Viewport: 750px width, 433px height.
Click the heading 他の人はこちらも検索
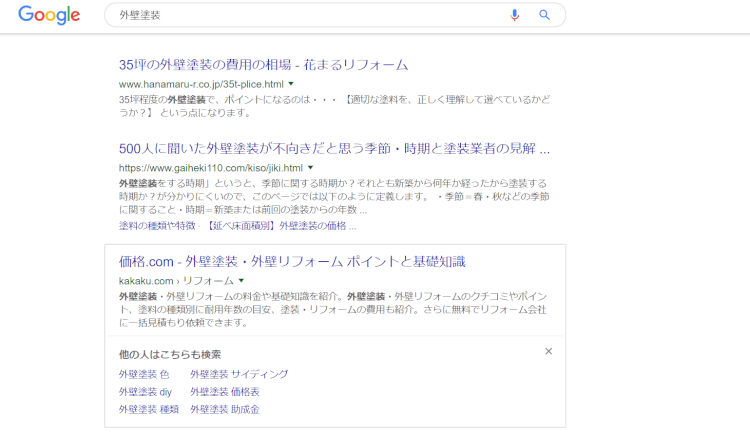(x=170, y=355)
